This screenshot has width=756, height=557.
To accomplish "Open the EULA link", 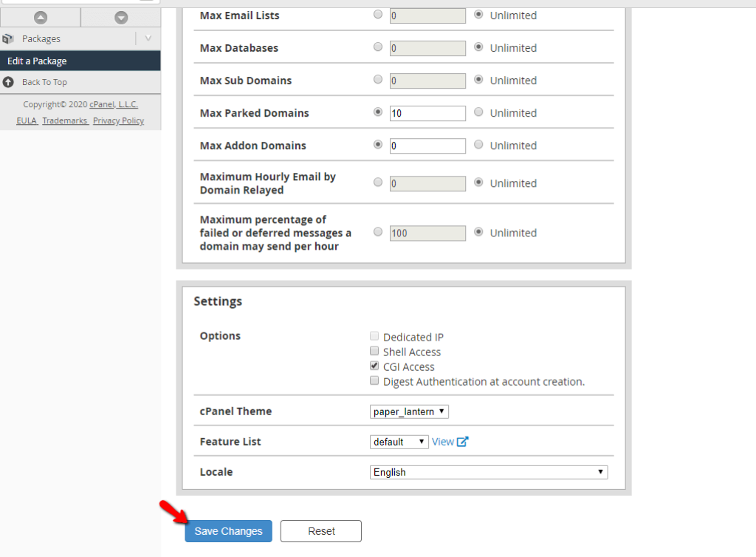I will (x=27, y=120).
